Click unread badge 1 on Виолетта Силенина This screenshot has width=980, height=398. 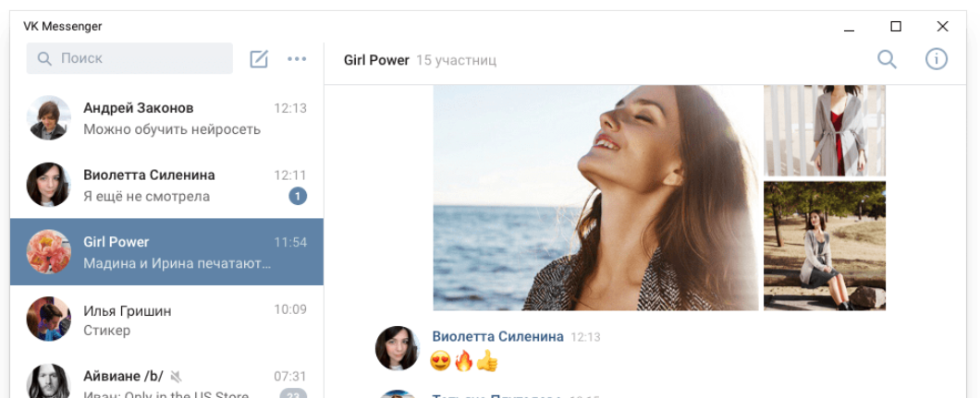pyautogui.click(x=298, y=197)
